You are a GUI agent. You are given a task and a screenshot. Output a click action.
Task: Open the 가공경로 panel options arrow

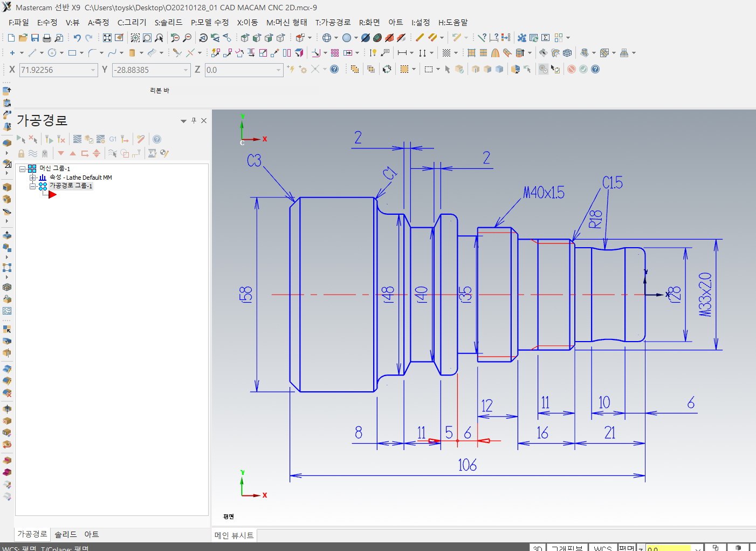point(183,121)
